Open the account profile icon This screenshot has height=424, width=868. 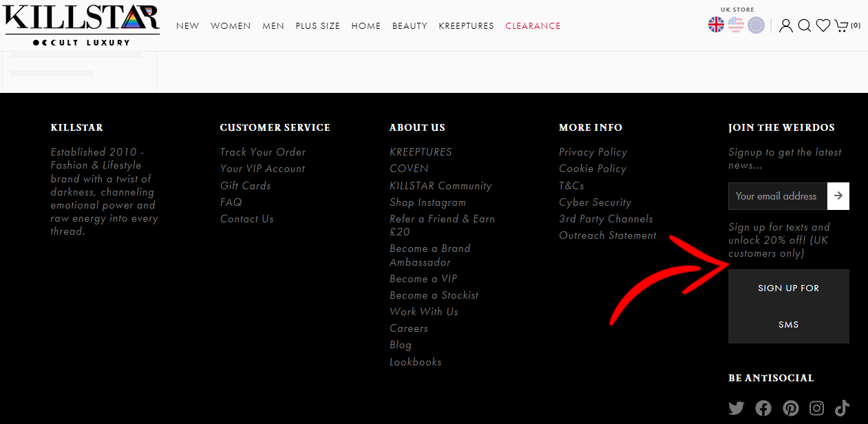(x=785, y=25)
